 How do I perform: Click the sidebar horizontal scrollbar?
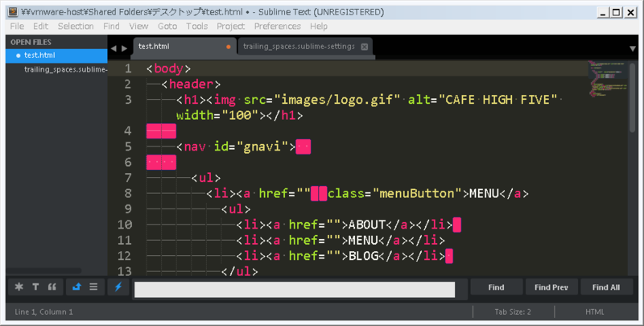point(43,271)
